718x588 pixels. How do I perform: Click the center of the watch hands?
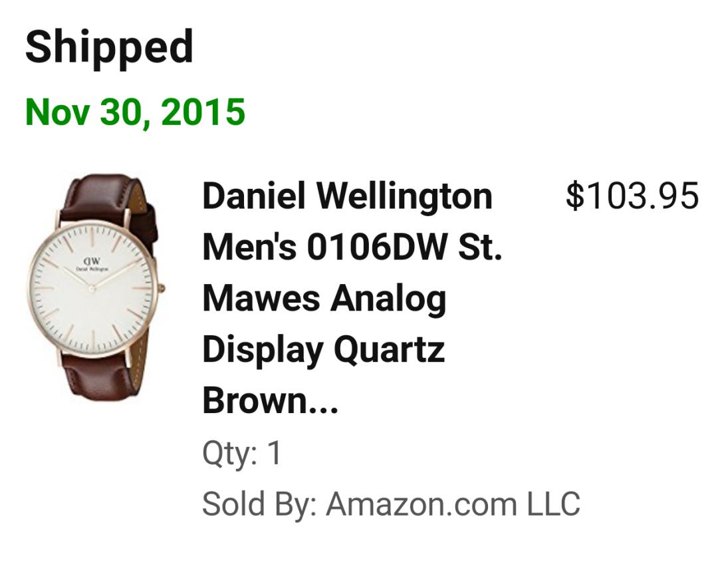pos(91,288)
